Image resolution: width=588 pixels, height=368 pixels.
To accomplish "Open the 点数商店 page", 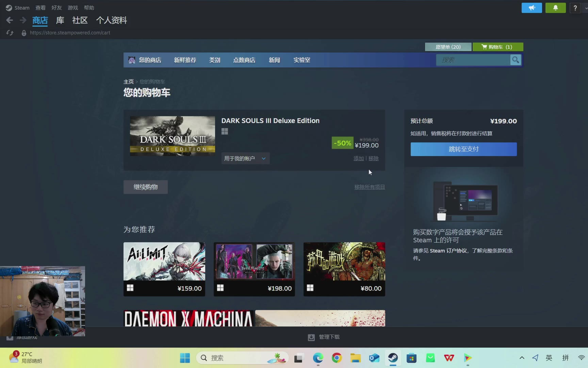I will [x=244, y=60].
